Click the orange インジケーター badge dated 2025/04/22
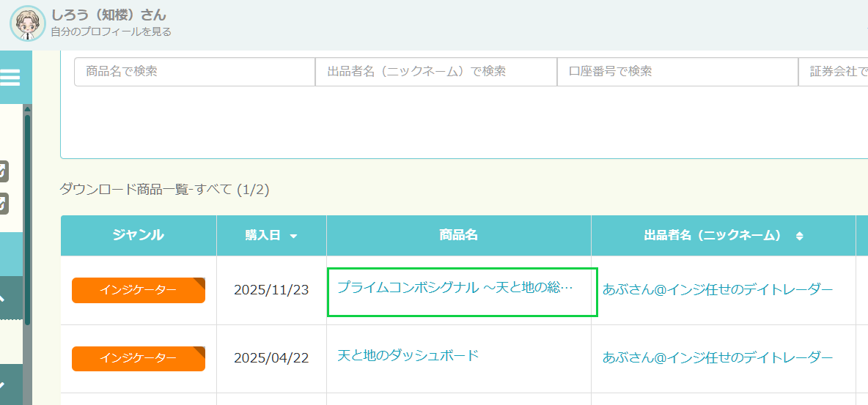The width and height of the screenshot is (868, 405). [138, 358]
